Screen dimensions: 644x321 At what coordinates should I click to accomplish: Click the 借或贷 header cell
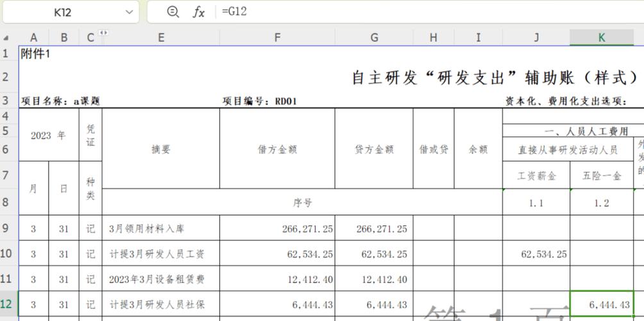coord(434,149)
